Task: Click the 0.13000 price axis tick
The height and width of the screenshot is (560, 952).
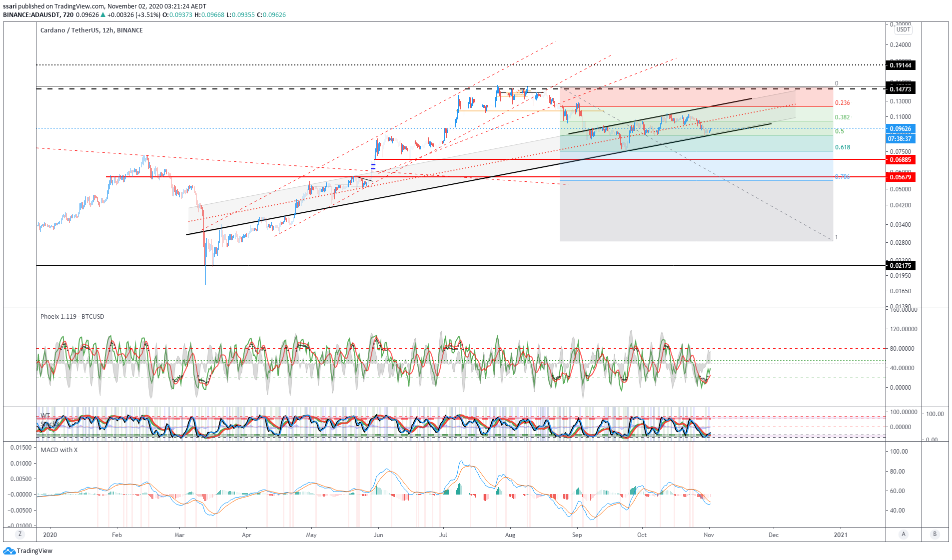Action: (x=901, y=101)
